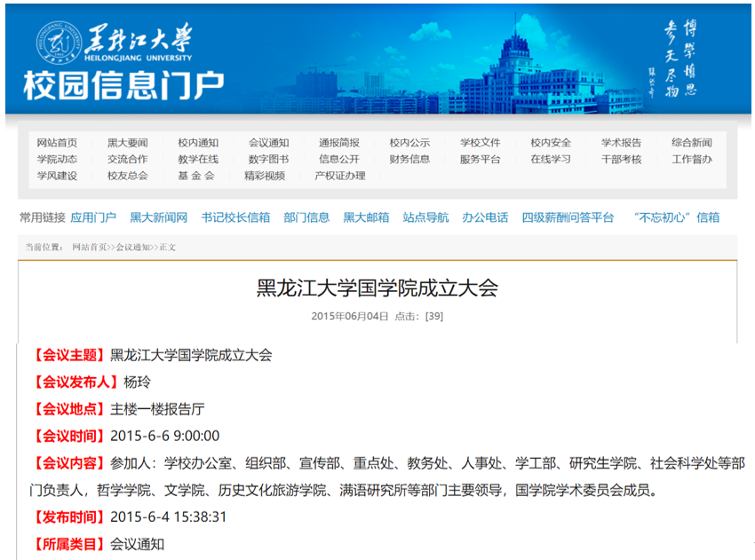The width and height of the screenshot is (755, 560).
Task: Select 信息公开 menu item
Action: point(339,159)
